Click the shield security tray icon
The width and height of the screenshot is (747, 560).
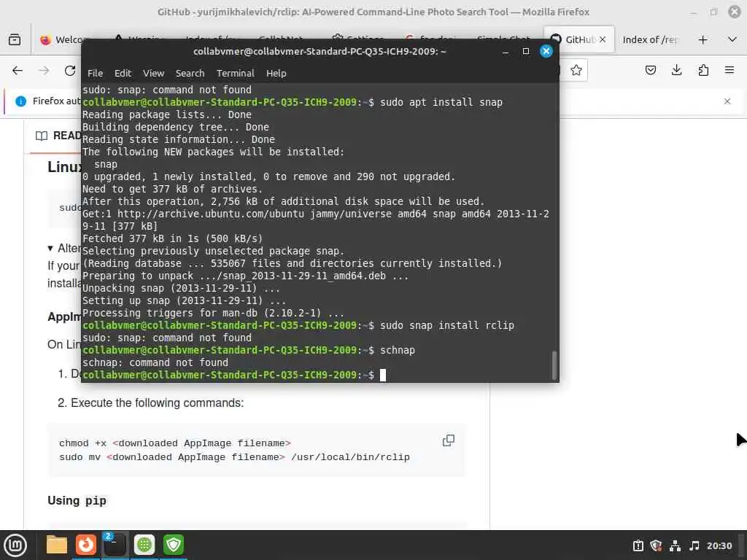[x=657, y=545]
